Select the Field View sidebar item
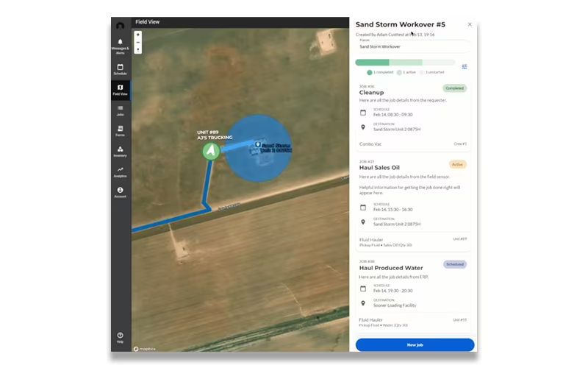Viewport: 588px width, 368px height. [120, 90]
